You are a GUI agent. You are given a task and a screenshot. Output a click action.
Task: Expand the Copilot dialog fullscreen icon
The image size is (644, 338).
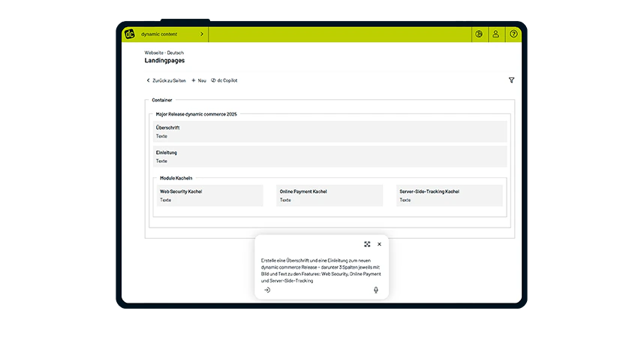click(x=367, y=244)
